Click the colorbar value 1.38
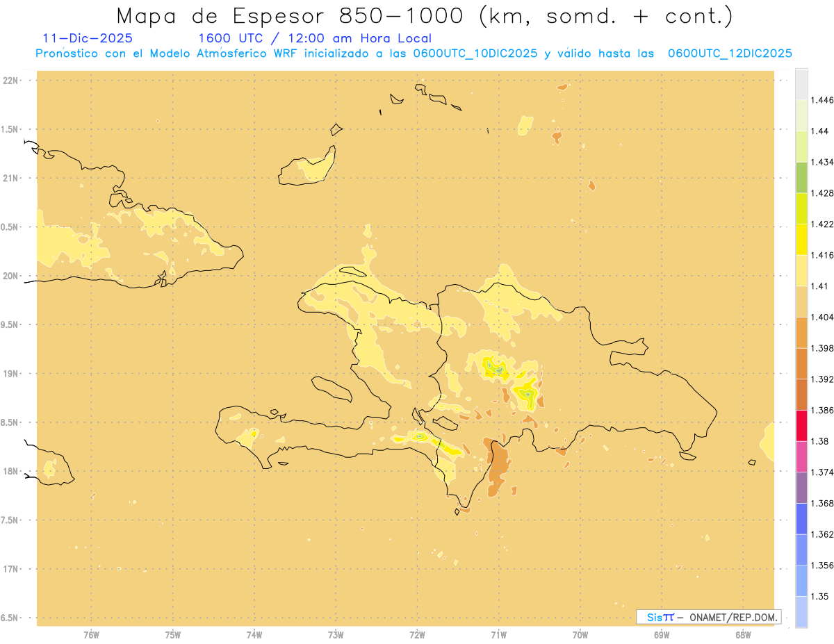834x644 pixels. click(x=821, y=441)
